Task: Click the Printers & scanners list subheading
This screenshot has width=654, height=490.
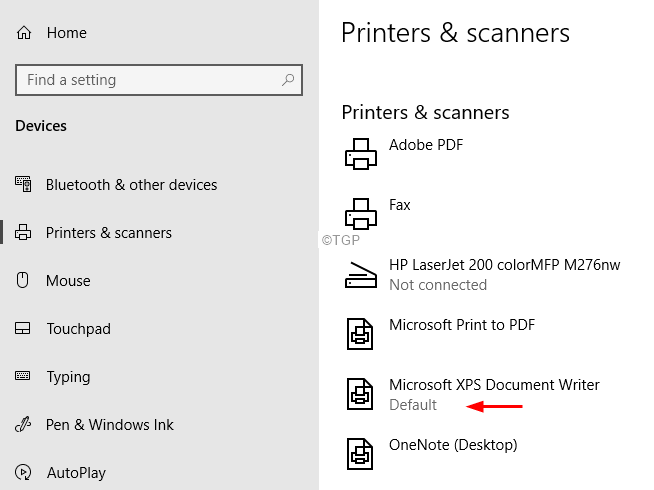Action: tap(425, 113)
